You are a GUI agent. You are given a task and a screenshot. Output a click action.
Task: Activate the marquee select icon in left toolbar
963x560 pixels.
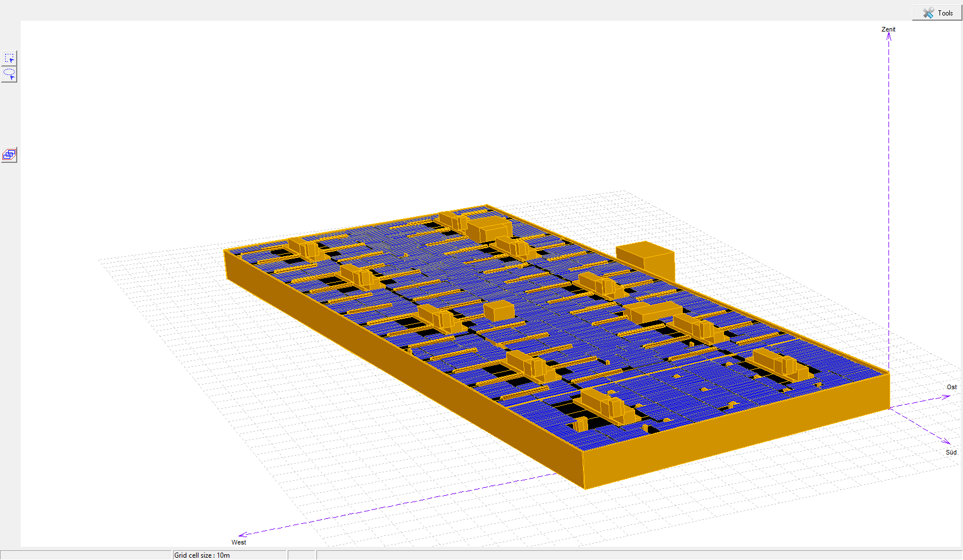[x=9, y=57]
